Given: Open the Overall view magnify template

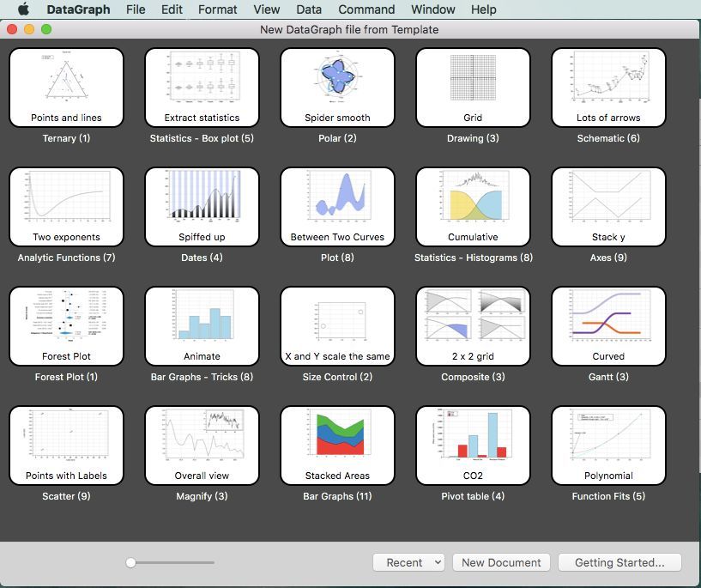Looking at the screenshot, I should point(202,446).
